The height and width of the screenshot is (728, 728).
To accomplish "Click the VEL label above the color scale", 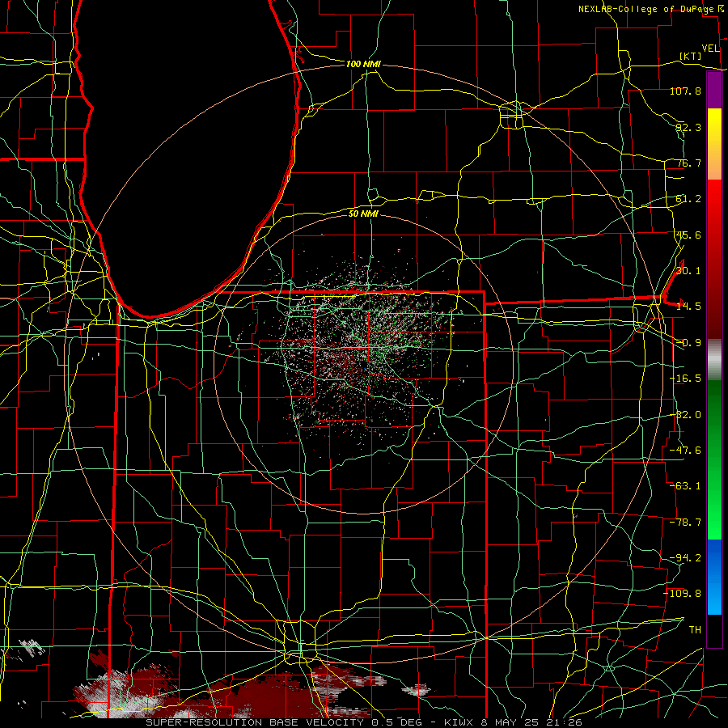I will point(710,49).
